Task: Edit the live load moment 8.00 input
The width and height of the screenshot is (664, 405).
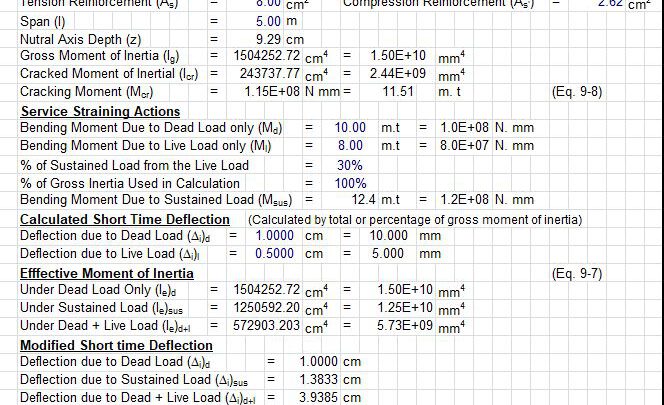Action: coord(350,145)
